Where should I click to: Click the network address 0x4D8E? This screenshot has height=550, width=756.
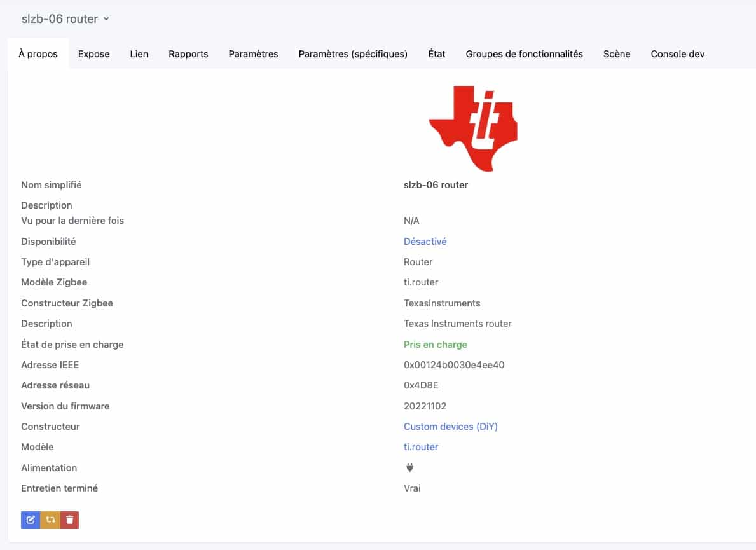tap(421, 385)
